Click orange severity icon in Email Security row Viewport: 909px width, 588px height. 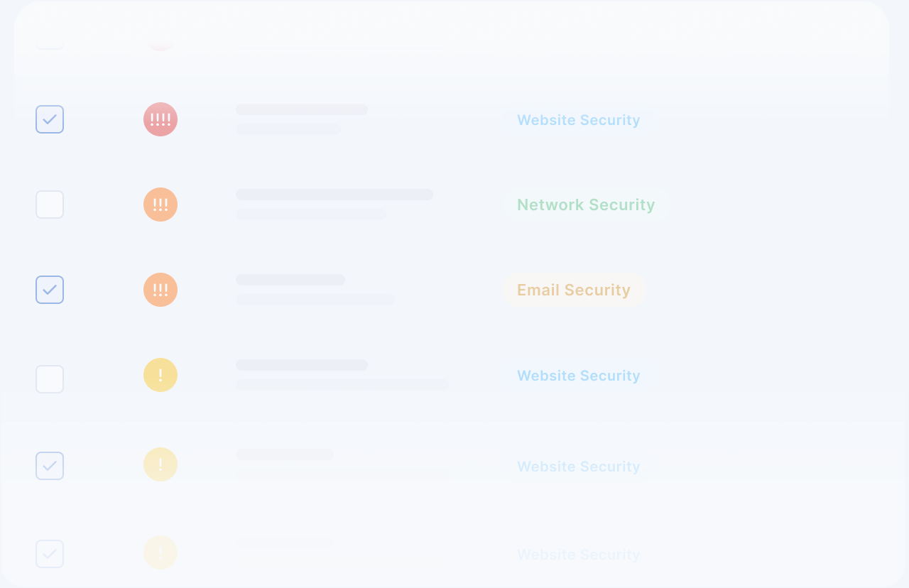tap(160, 290)
